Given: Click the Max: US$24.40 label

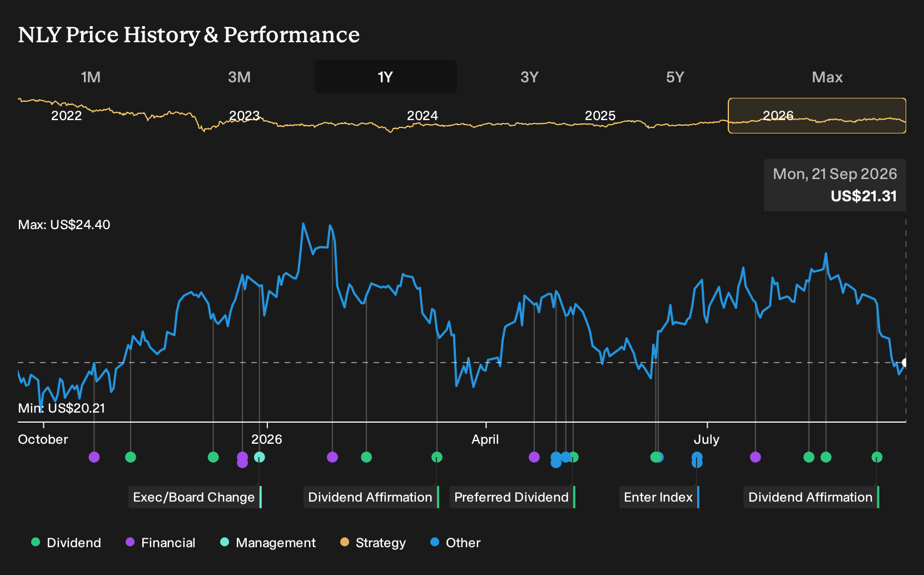Looking at the screenshot, I should [64, 225].
